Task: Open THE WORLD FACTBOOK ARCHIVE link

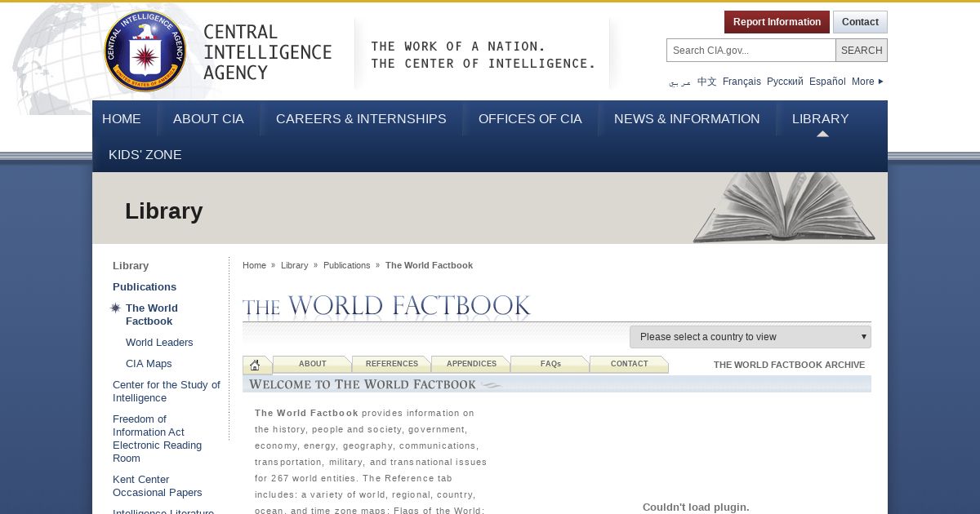Action: 789,365
